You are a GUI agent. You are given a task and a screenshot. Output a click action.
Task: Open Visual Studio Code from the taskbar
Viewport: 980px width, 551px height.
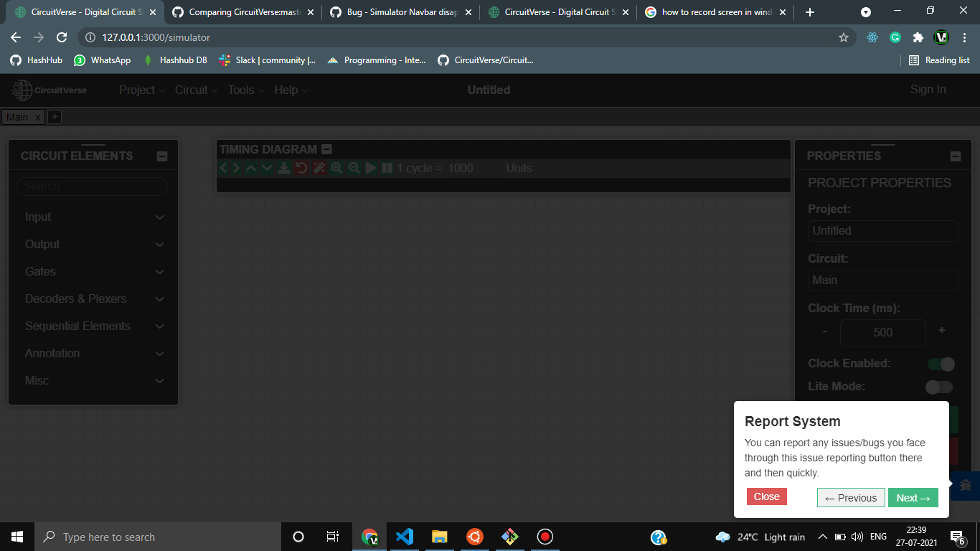pyautogui.click(x=405, y=537)
